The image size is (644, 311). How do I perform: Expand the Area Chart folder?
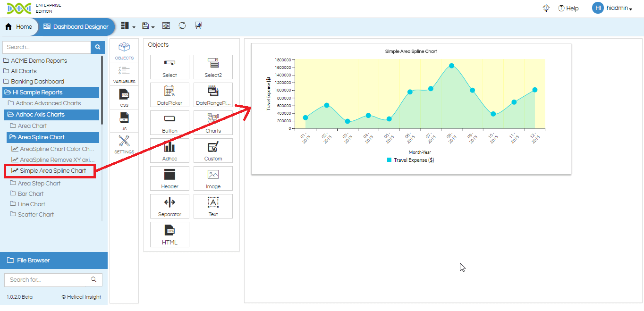(29, 126)
